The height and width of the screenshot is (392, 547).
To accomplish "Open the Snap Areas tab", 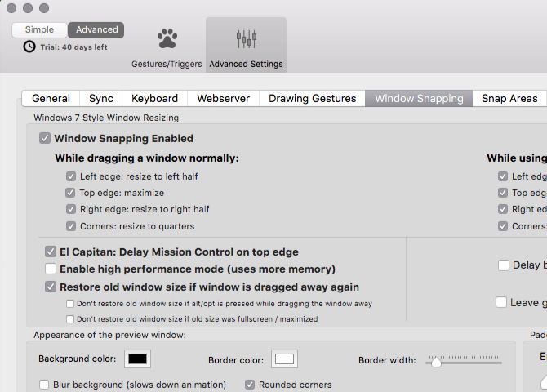I will click(509, 99).
